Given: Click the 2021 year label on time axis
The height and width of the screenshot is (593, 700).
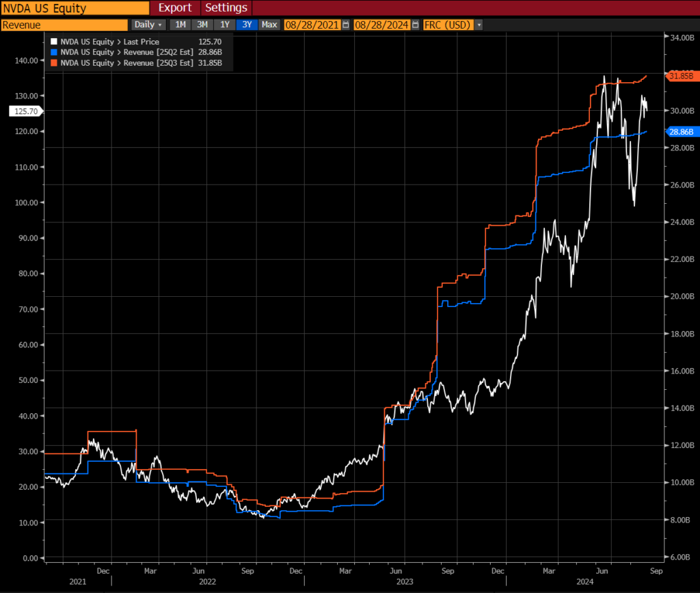Looking at the screenshot, I should click(78, 582).
